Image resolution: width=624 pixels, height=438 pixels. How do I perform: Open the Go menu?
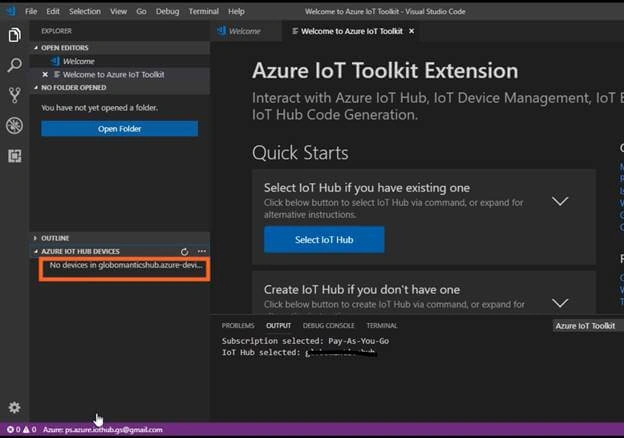[141, 11]
